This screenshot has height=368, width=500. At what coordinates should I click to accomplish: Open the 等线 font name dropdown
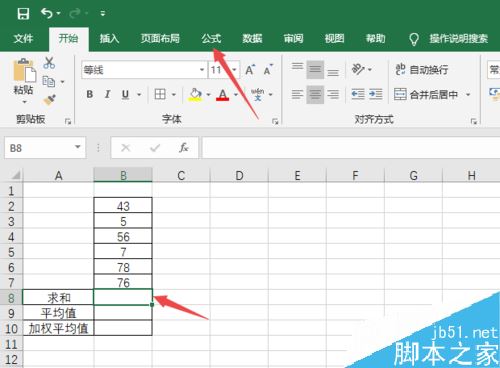coord(202,70)
